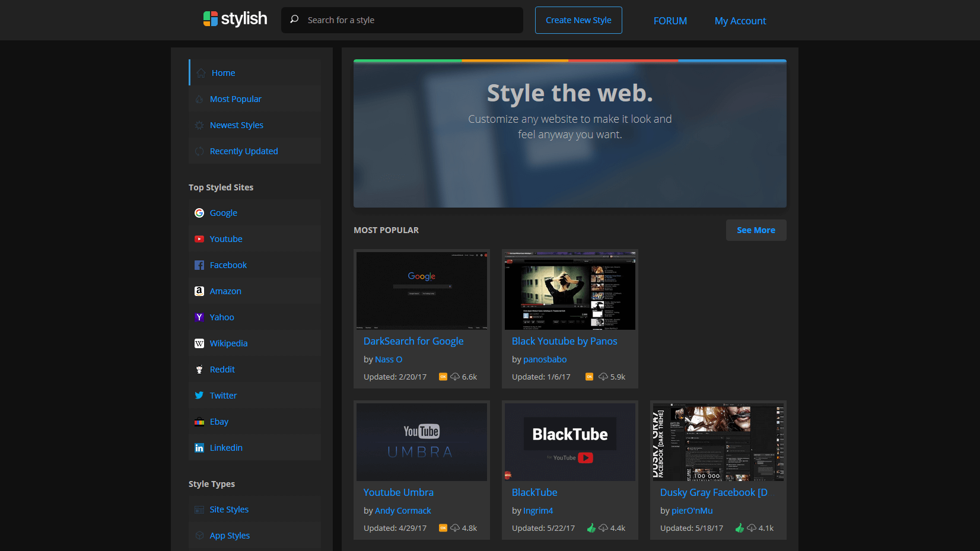Click the Most Popular flame icon
Screen dimensions: 980x551
[199, 99]
